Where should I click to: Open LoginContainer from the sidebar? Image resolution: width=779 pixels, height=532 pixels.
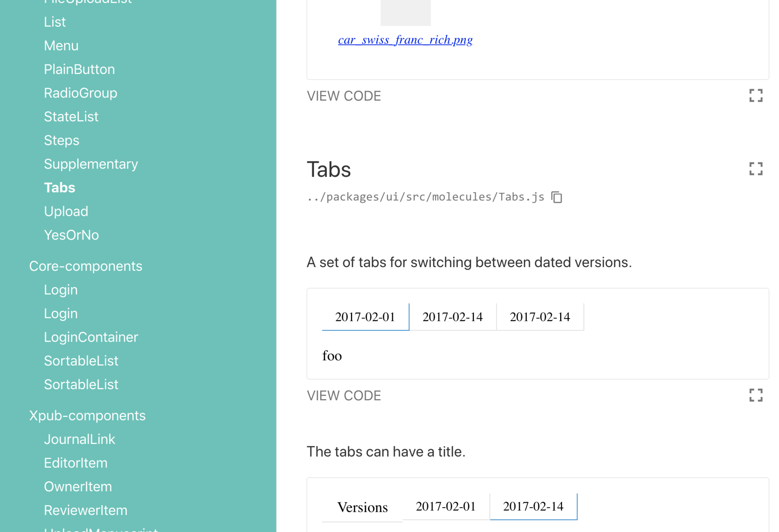point(91,337)
